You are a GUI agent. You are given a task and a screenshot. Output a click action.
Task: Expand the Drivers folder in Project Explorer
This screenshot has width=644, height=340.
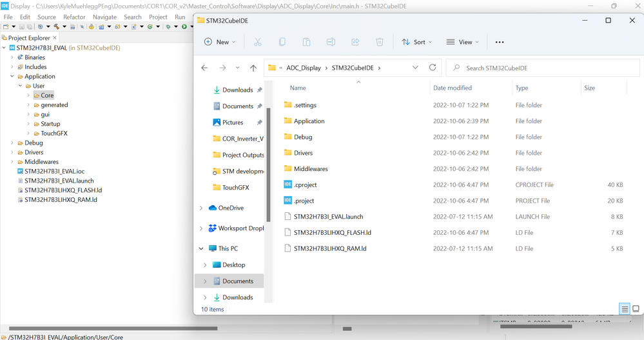12,152
